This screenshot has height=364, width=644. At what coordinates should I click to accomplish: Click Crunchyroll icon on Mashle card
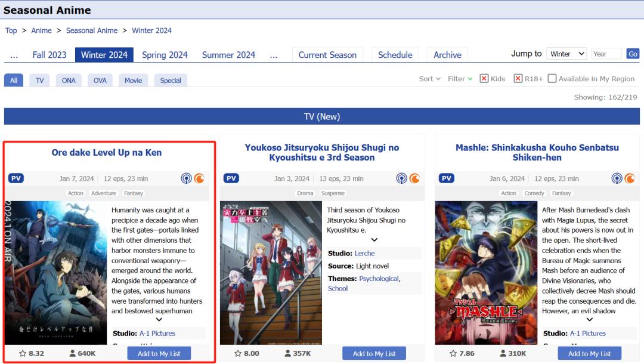pyautogui.click(x=630, y=178)
